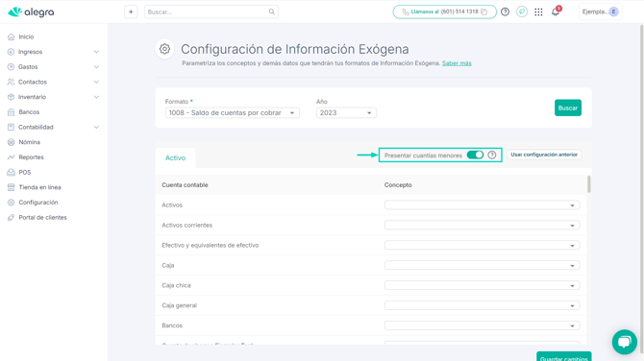This screenshot has width=644, height=361.
Task: Open Concepto dropdown for Efectivo y equivalentes
Action: pos(483,246)
